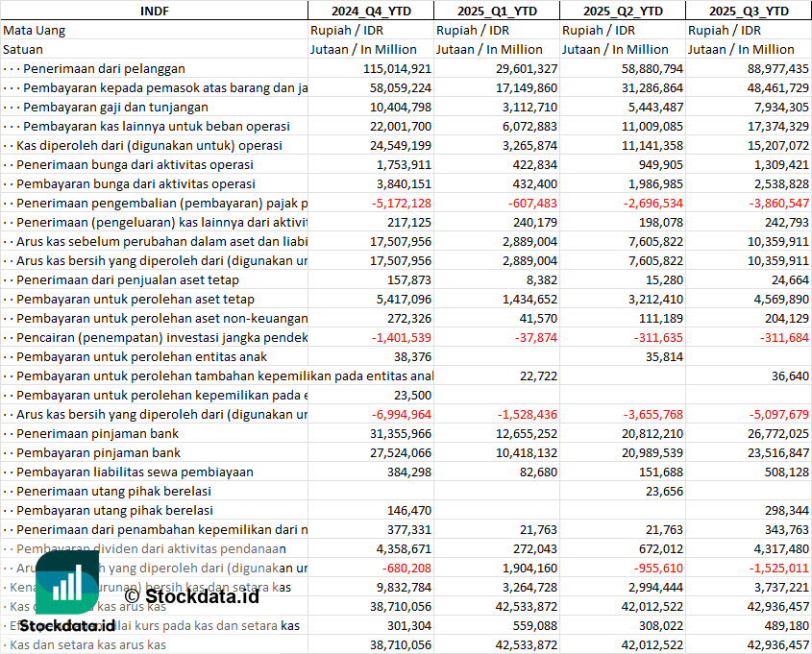The image size is (812, 654).
Task: Select cell value 8,382
Action: [x=542, y=279]
